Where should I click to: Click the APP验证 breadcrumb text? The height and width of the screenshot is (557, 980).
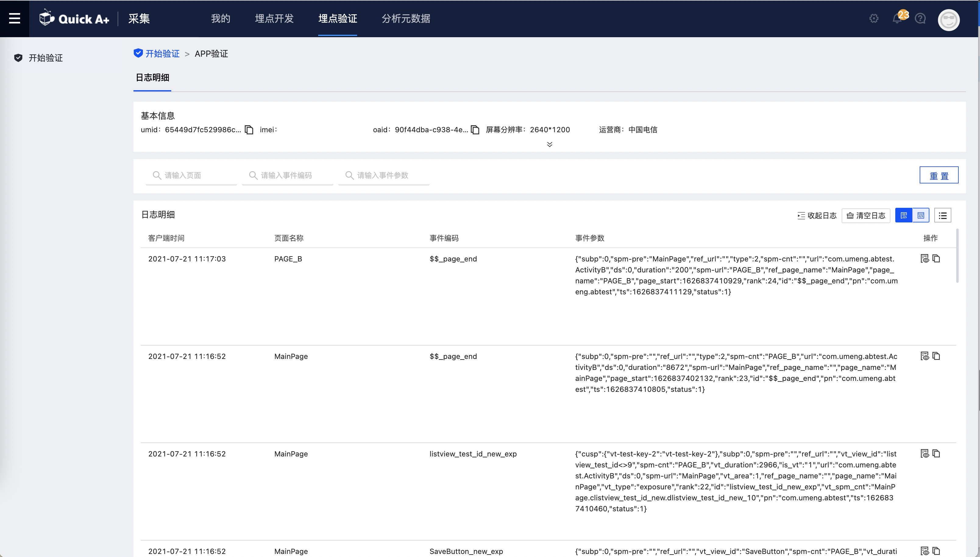(x=211, y=54)
